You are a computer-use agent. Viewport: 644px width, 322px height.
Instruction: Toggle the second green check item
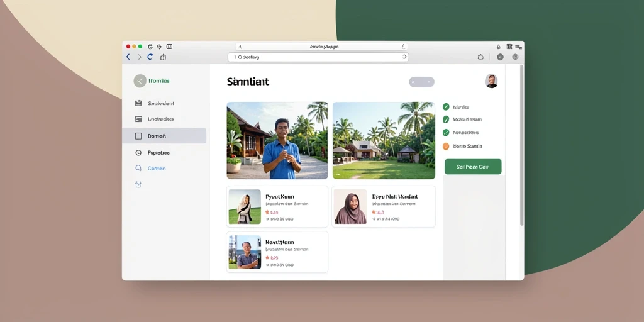[446, 119]
